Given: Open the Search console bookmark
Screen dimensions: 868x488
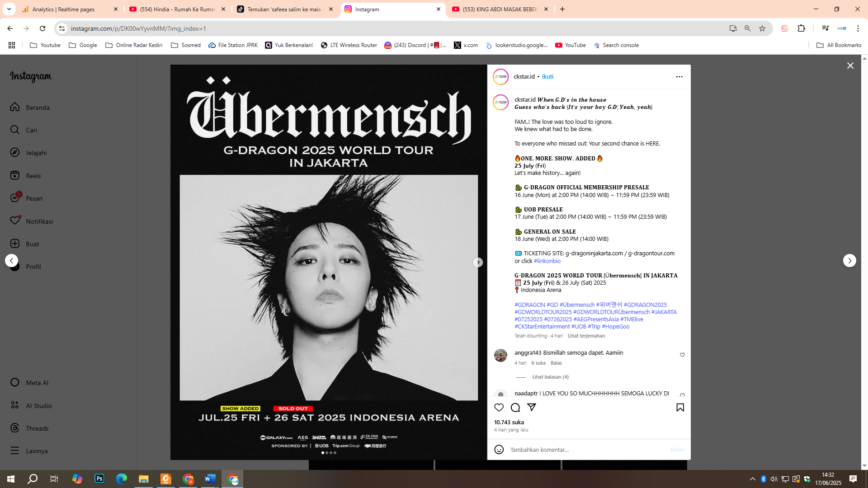Looking at the screenshot, I should coord(616,45).
